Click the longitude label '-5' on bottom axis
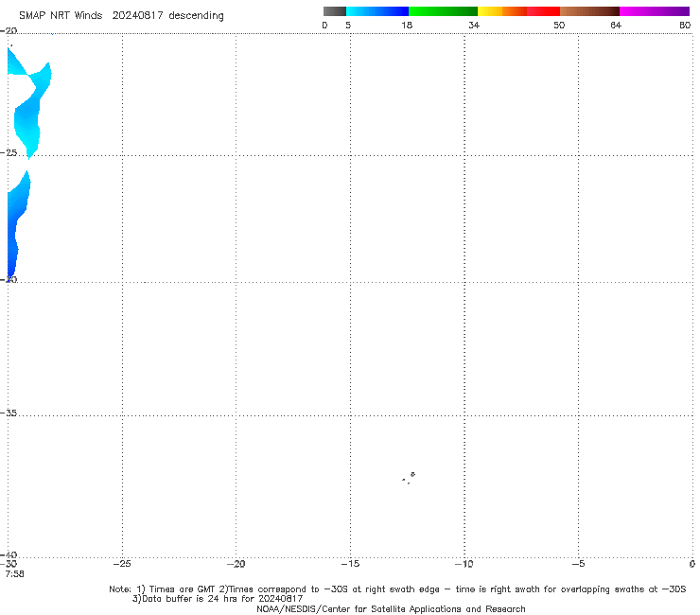The image size is (700, 615). tap(579, 564)
